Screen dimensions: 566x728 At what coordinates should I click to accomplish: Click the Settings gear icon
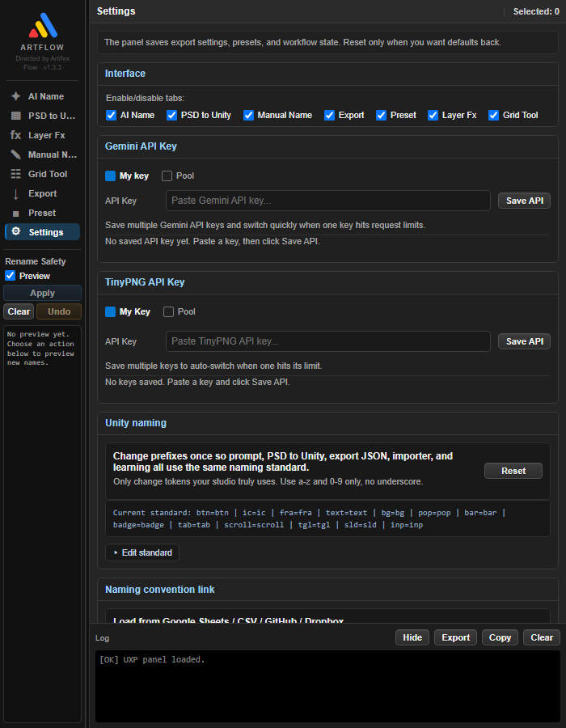pyautogui.click(x=16, y=231)
